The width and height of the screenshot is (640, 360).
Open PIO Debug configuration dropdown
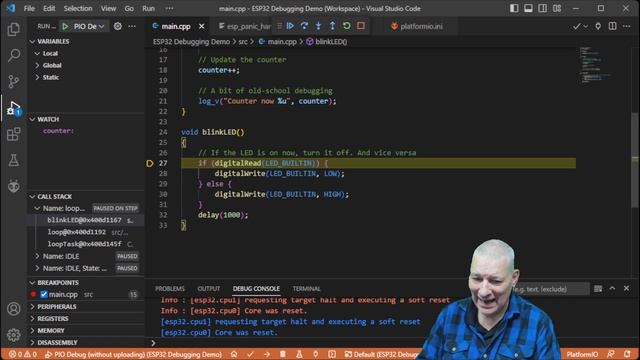(89, 26)
